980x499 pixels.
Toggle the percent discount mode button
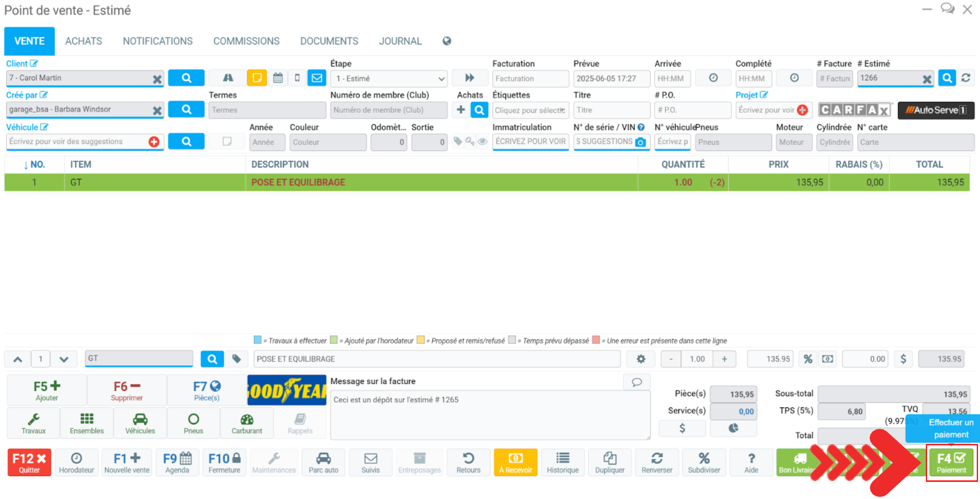click(808, 359)
